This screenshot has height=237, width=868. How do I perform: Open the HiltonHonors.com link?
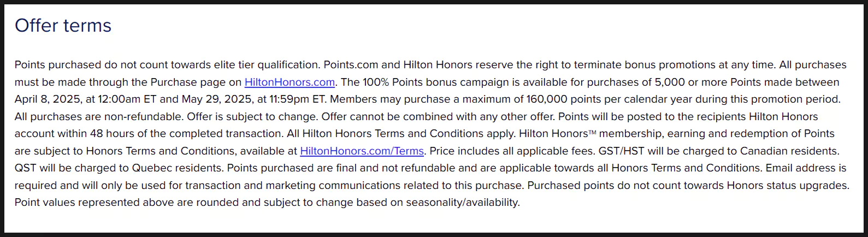[x=290, y=82]
